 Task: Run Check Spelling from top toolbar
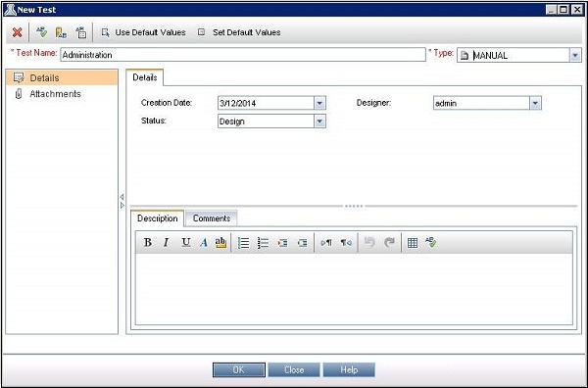pos(41,32)
